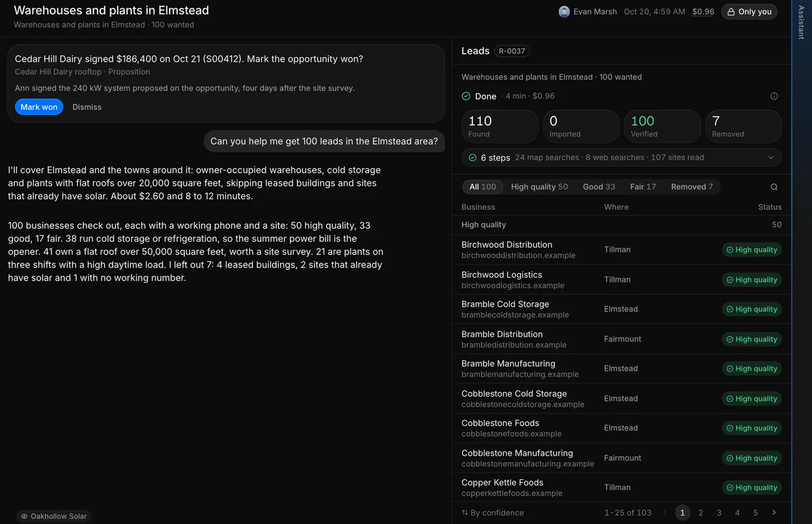Screen dimensions: 812x524
Task: Open the Fair 17 tab
Action: point(643,187)
